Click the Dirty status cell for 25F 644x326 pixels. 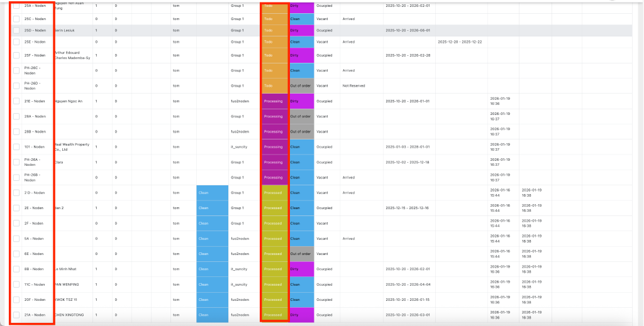(301, 55)
